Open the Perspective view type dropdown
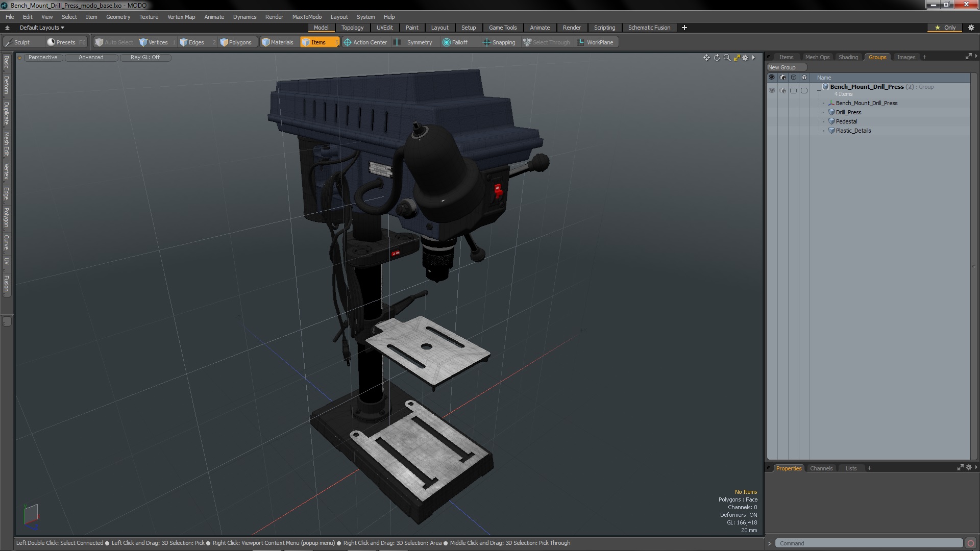 [43, 57]
